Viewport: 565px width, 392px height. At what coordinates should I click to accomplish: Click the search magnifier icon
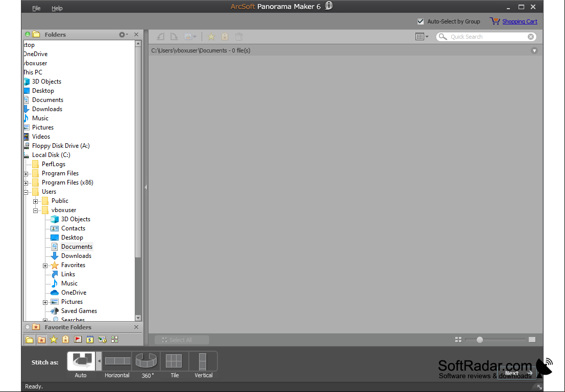tap(443, 37)
